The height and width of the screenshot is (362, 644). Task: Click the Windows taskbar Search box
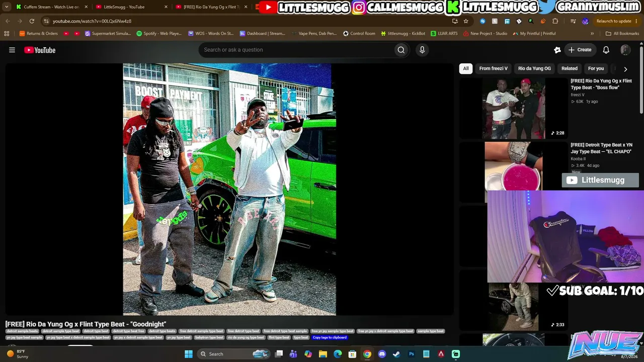pos(233,354)
